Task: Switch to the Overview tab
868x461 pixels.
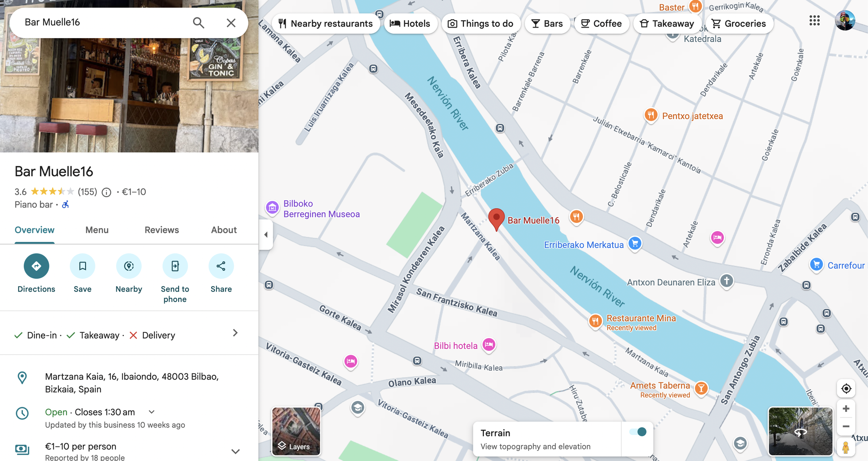Action: 34,230
